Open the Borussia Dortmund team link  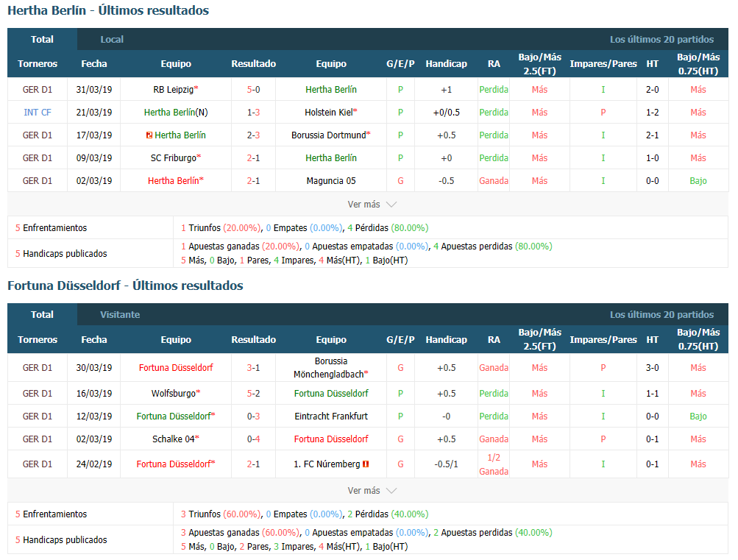pos(328,135)
